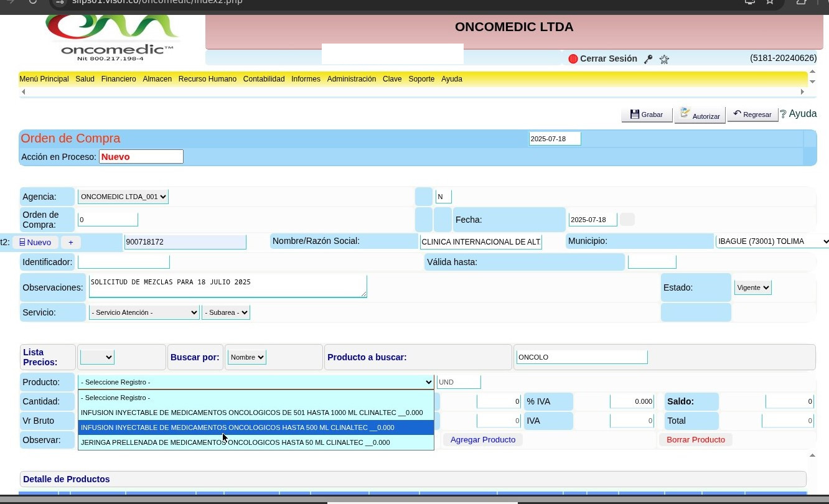Click Borrar Producto button
Viewport: 829px width, 504px height.
pyautogui.click(x=695, y=439)
